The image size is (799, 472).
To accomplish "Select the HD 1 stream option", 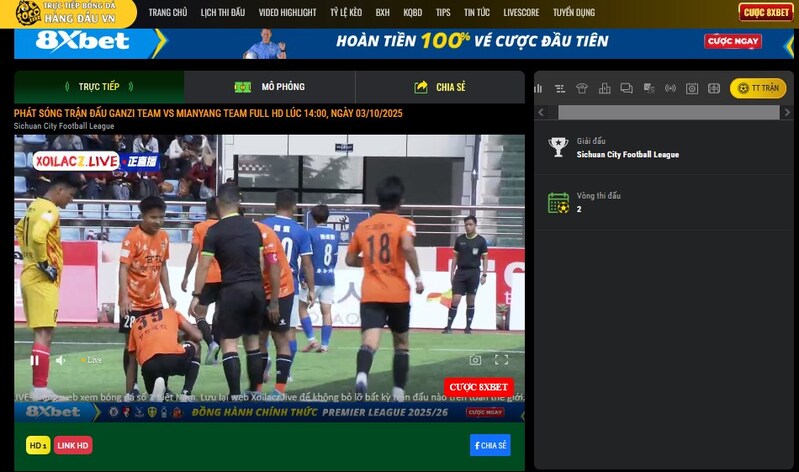I will [x=38, y=445].
